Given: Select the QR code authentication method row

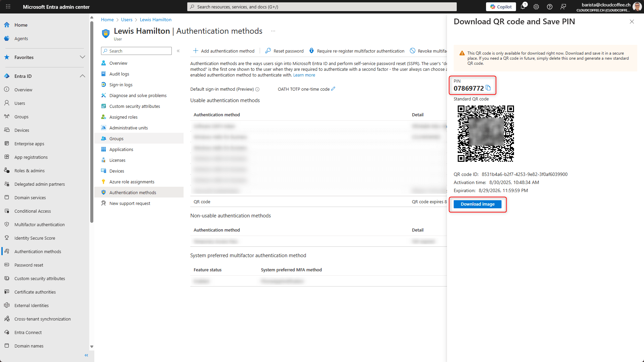Looking at the screenshot, I should [319, 202].
